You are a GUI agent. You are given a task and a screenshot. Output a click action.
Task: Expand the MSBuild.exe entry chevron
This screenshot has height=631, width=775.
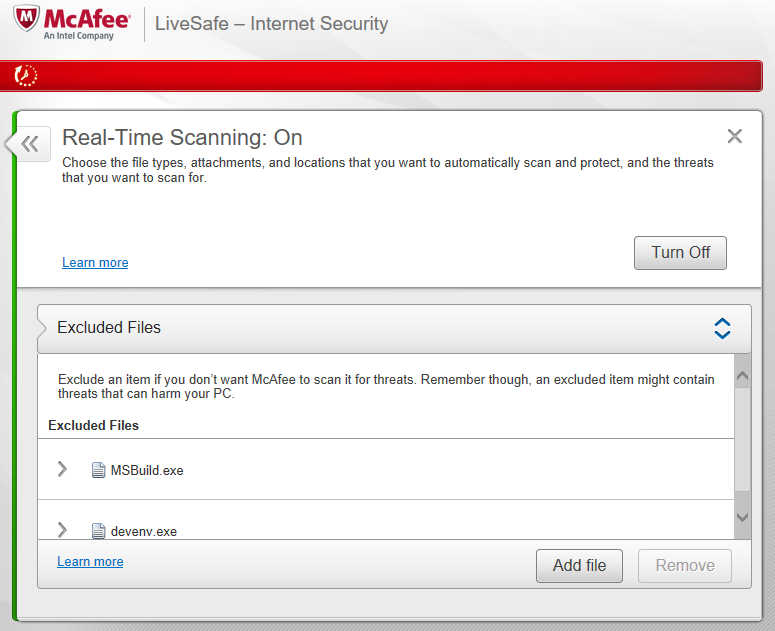click(x=62, y=469)
